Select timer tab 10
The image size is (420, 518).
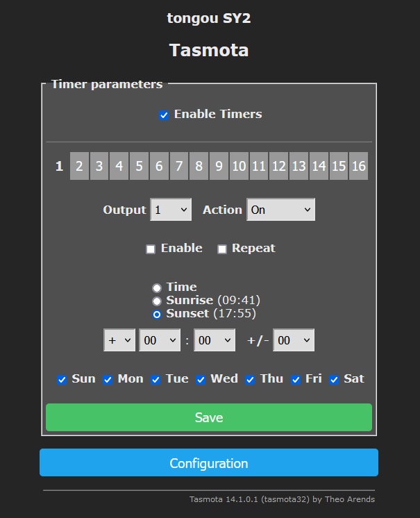(239, 166)
